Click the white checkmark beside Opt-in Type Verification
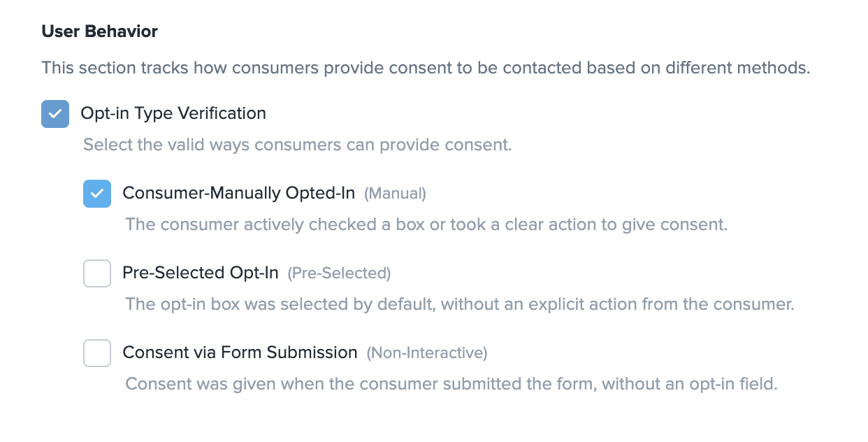 tap(55, 114)
